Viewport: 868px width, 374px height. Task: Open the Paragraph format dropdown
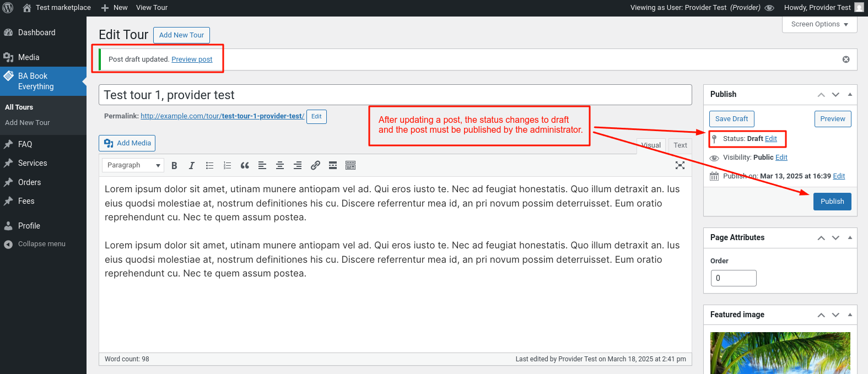coord(133,165)
